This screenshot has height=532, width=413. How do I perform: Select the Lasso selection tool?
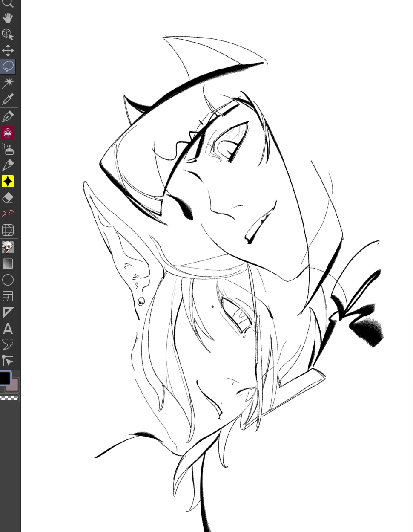click(8, 67)
